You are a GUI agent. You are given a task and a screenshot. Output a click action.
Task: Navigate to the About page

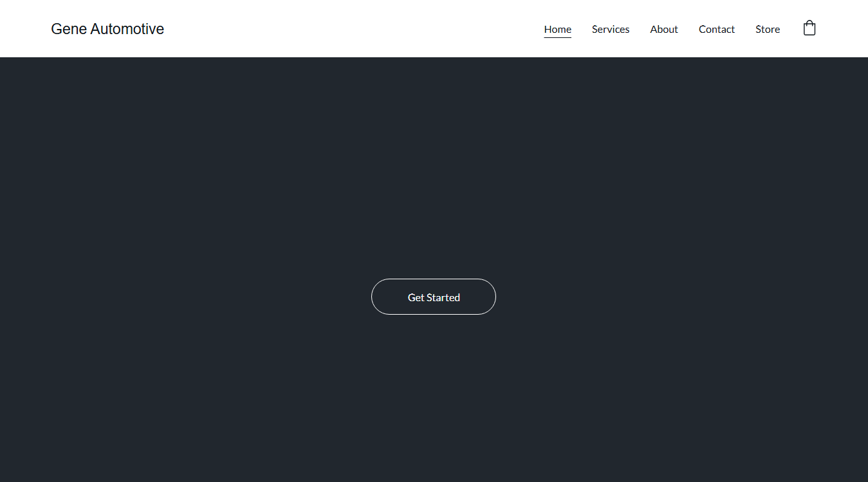tap(664, 29)
